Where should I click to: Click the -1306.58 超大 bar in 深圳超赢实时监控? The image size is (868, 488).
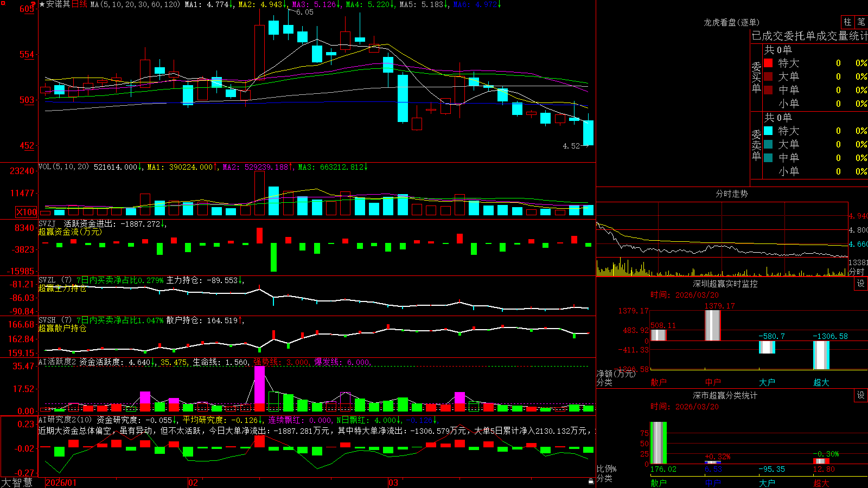(x=821, y=355)
